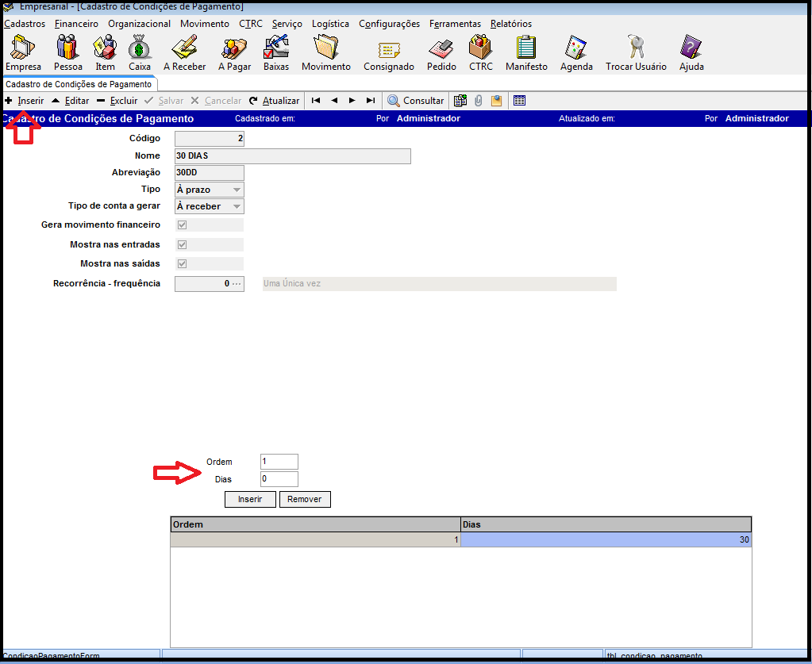
Task: Click the Caixa money bag icon
Action: (140, 49)
